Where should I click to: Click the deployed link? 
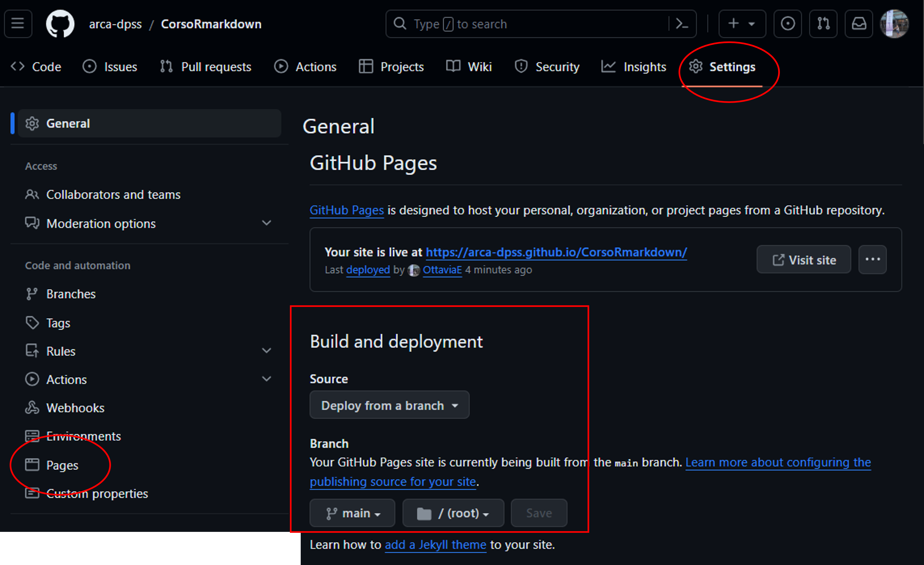[x=368, y=270]
